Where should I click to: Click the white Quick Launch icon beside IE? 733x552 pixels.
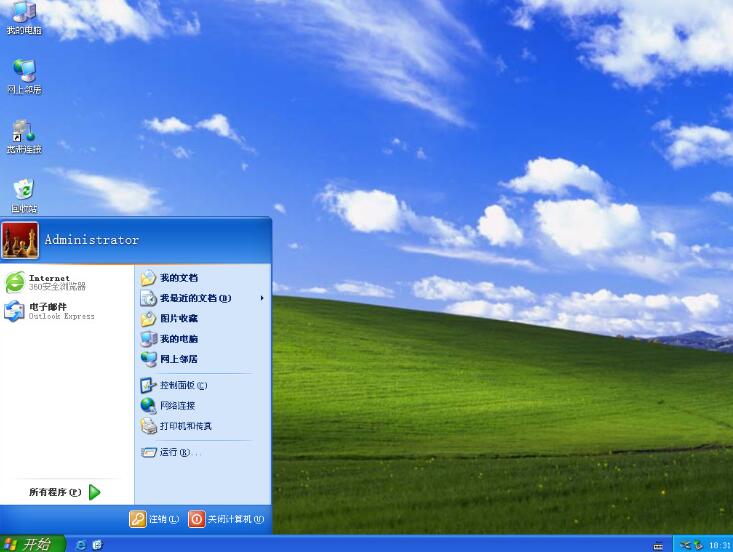(x=97, y=545)
